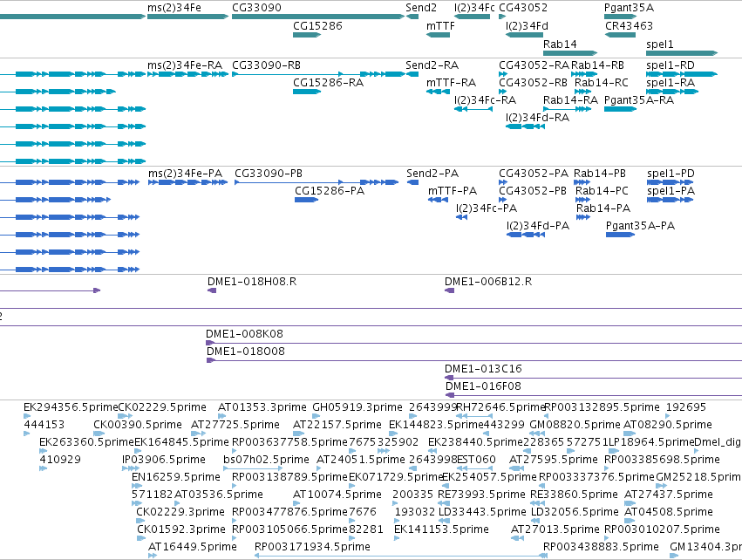The image size is (742, 560).
Task: Click EST label 'AT27725.5prime'
Action: tap(235, 425)
